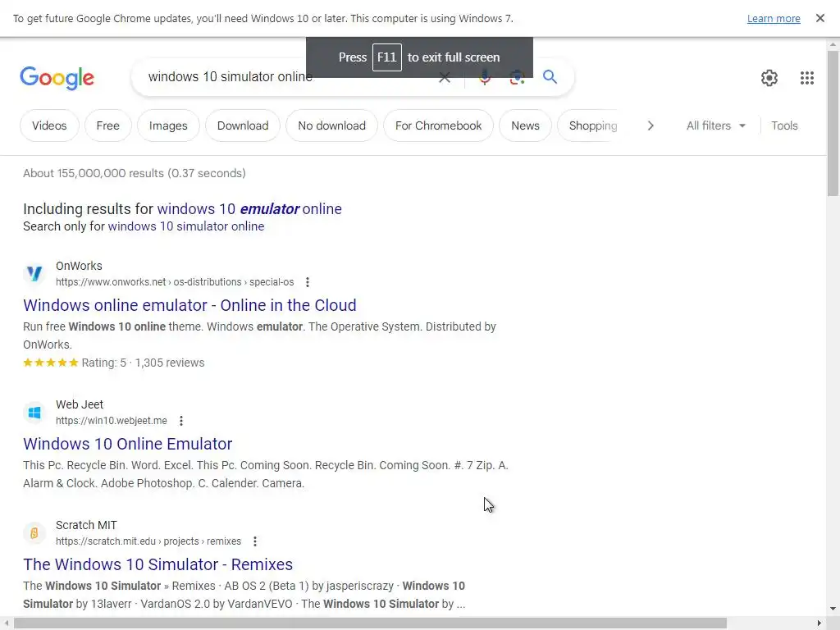Open Google settings gear icon

point(769,78)
